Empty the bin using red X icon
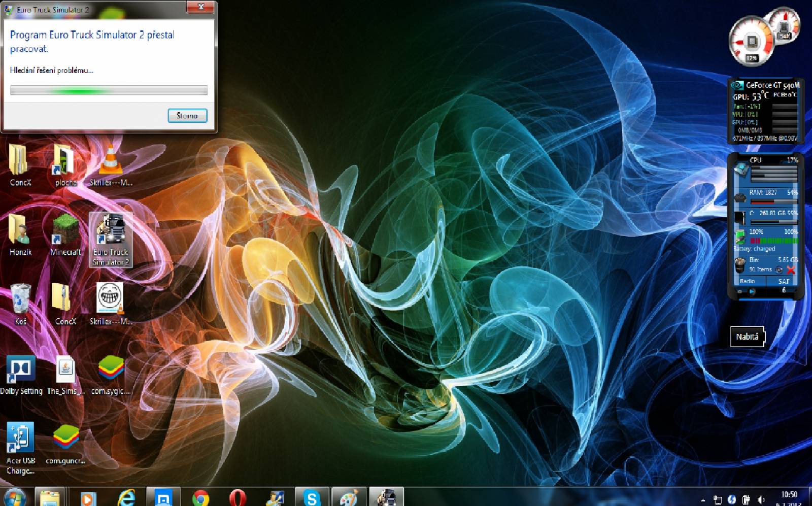Image resolution: width=812 pixels, height=506 pixels. coord(791,269)
